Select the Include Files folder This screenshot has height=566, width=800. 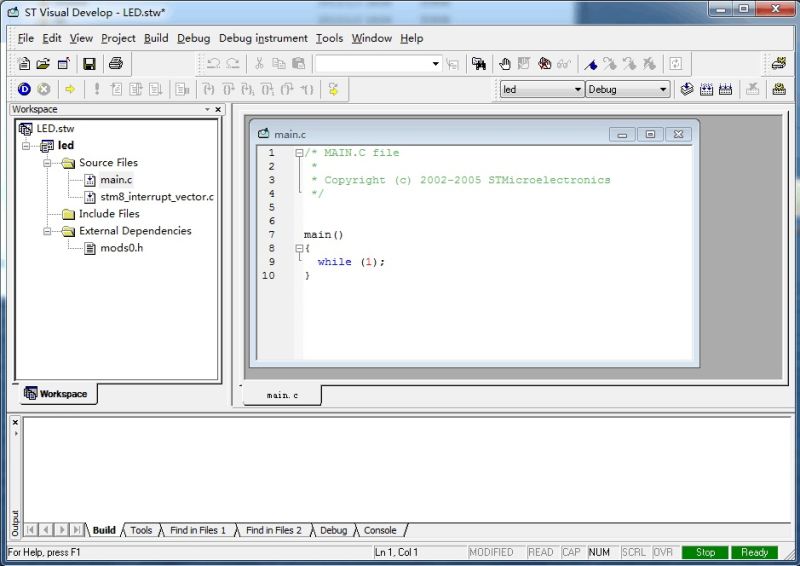tap(109, 214)
